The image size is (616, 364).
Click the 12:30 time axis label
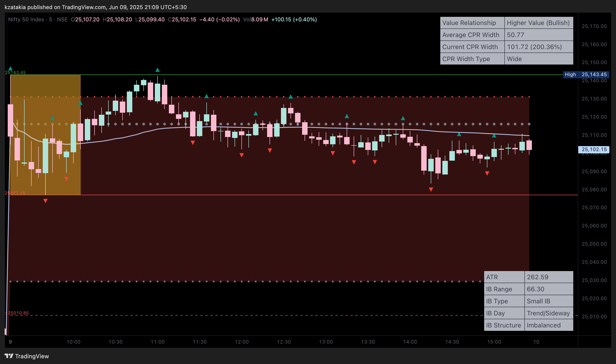click(x=284, y=342)
